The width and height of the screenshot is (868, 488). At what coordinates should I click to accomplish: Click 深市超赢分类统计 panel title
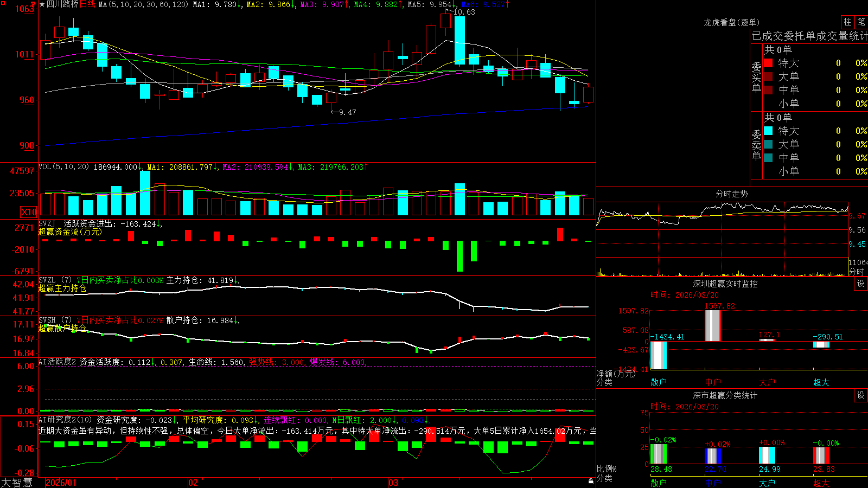(x=725, y=395)
